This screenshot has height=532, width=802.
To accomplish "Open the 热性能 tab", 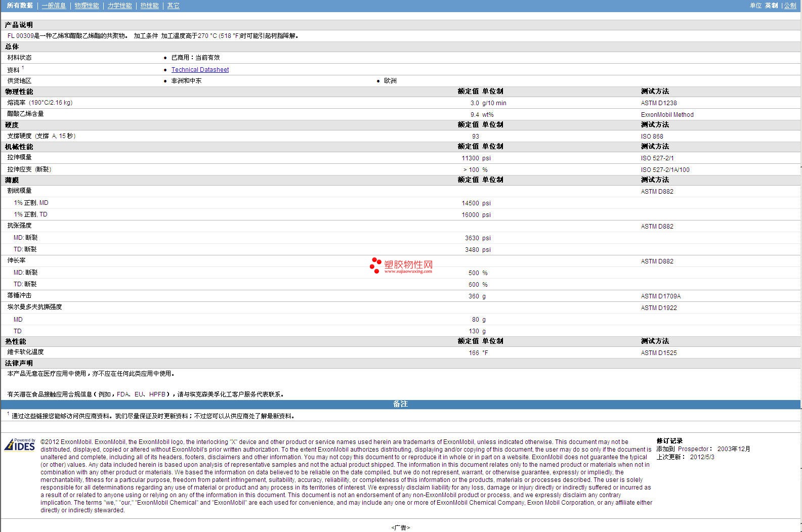I will click(149, 6).
